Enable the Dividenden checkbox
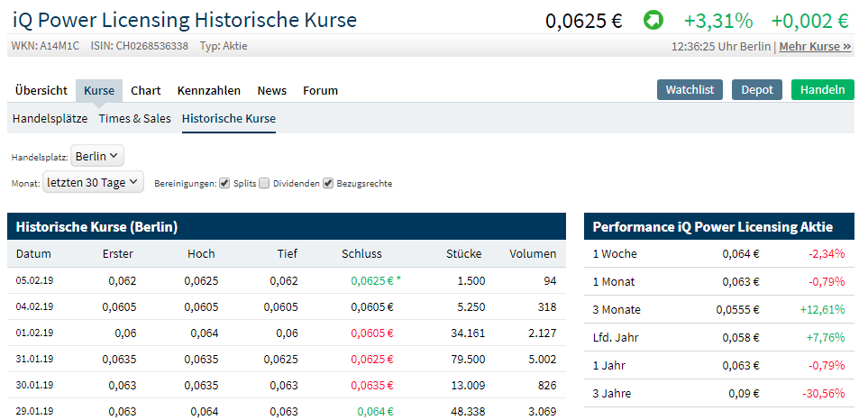The height and width of the screenshot is (420, 868). 264,183
